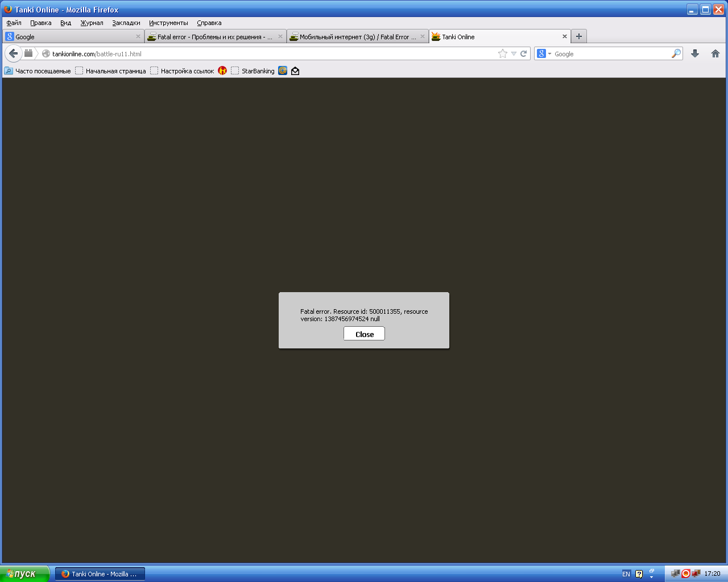Focus the tankionline.com address field
Viewport: 728px width, 582px height.
(273, 53)
